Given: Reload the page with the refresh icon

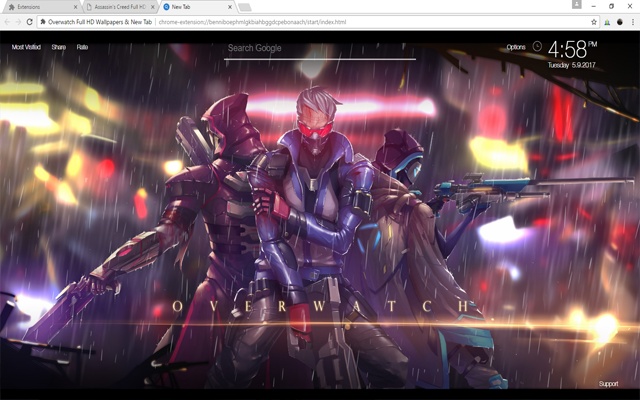Looking at the screenshot, I should click(29, 22).
